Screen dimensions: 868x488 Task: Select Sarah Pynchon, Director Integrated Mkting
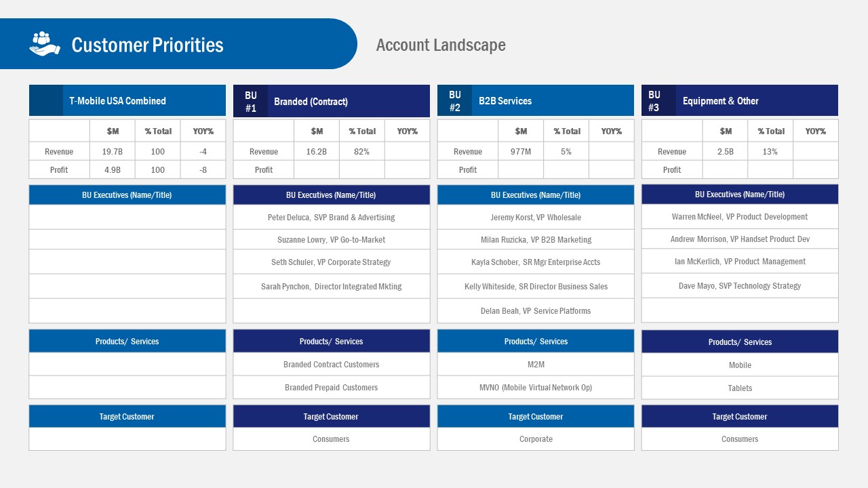(332, 287)
